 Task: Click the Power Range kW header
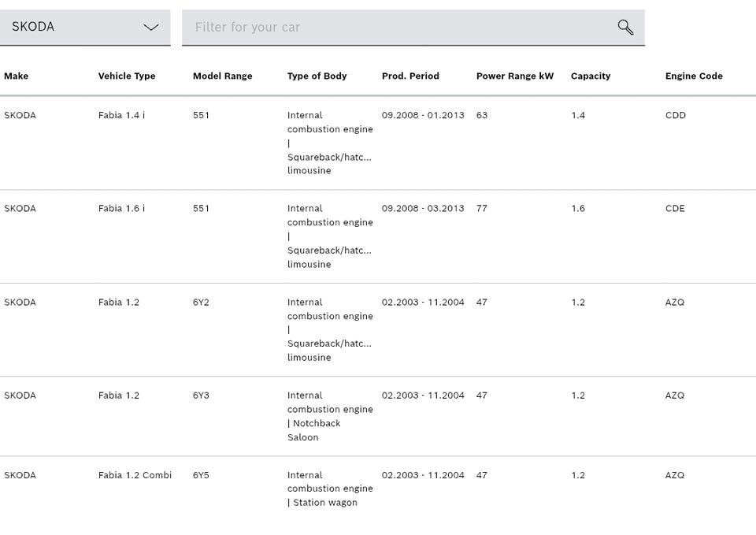515,76
